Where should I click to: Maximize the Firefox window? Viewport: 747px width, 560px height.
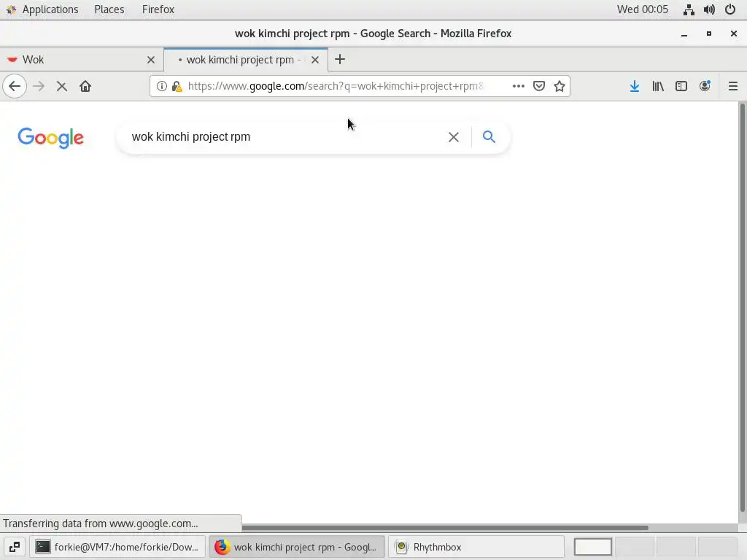709,34
